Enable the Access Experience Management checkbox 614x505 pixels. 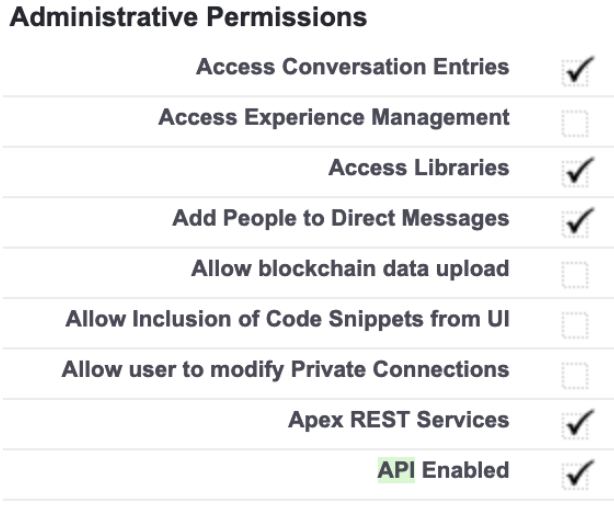573,120
